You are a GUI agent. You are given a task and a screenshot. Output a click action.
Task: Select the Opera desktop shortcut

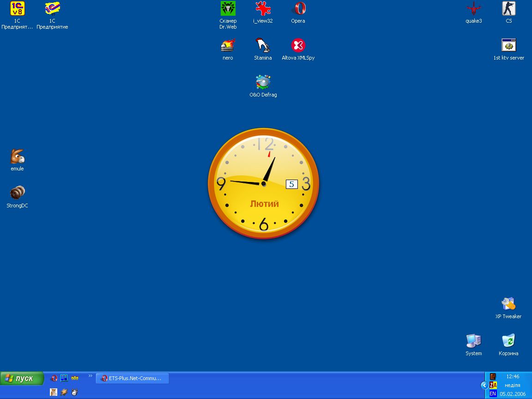pos(298,9)
